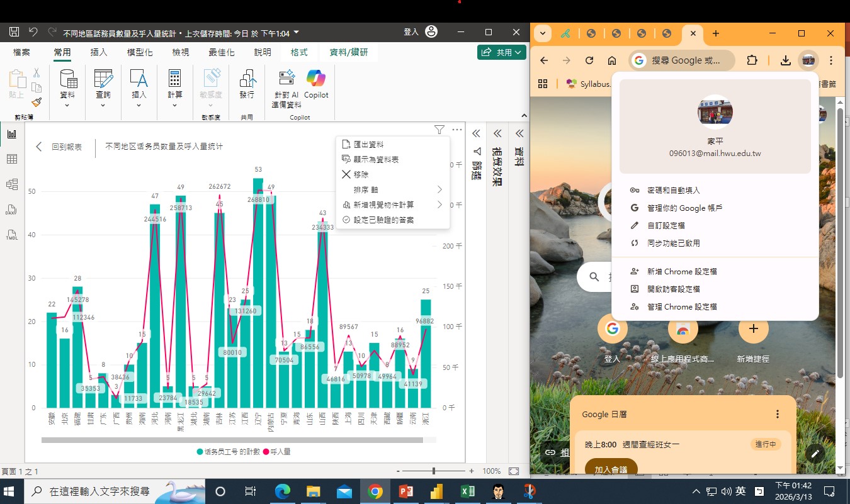Click the Copilot icon in ribbon

[x=316, y=80]
